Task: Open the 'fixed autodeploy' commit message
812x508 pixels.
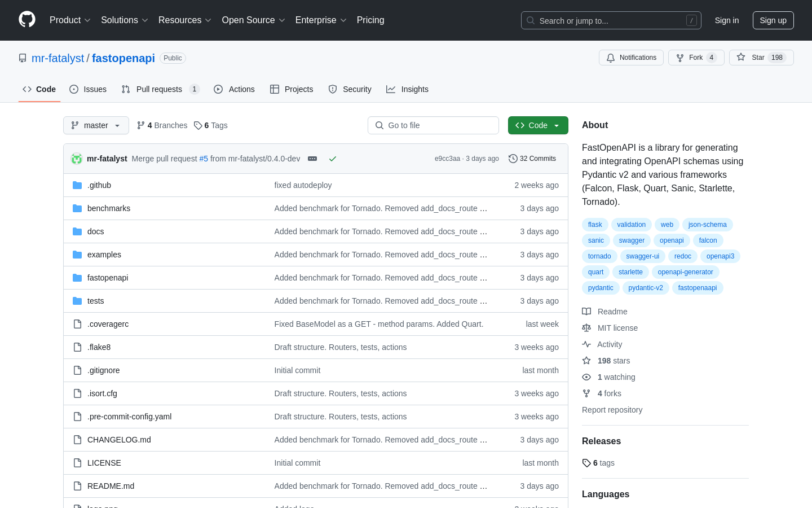Action: tap(303, 185)
